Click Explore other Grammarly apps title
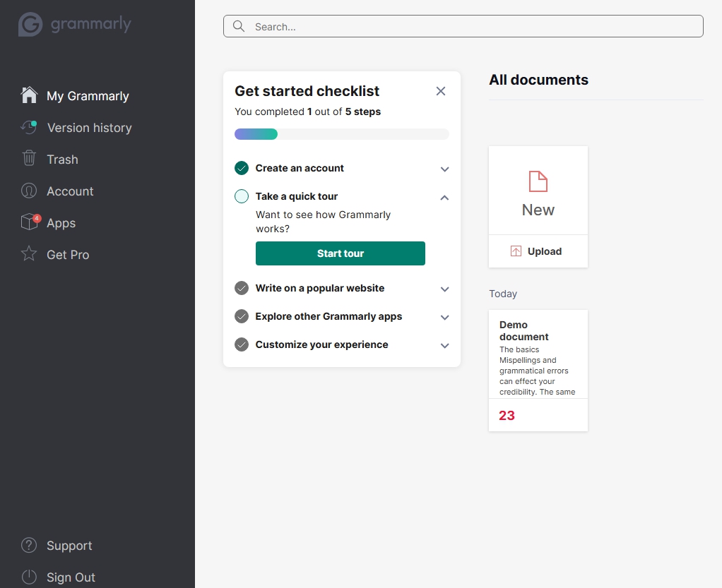 pos(329,316)
